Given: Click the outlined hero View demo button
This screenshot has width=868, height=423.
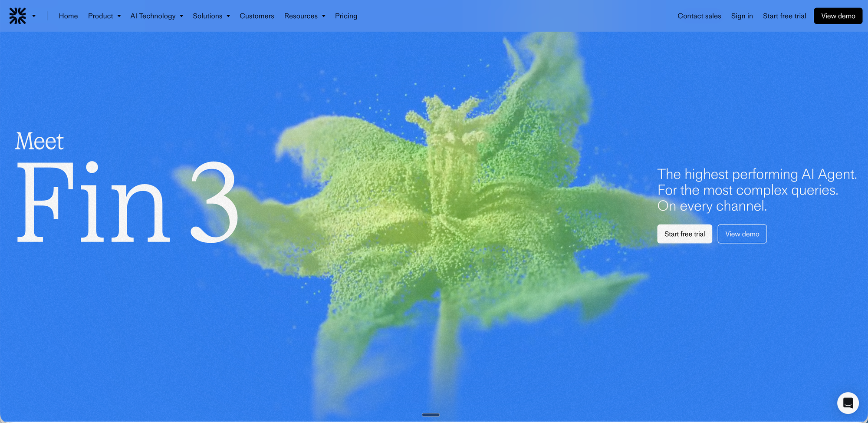Looking at the screenshot, I should tap(742, 234).
